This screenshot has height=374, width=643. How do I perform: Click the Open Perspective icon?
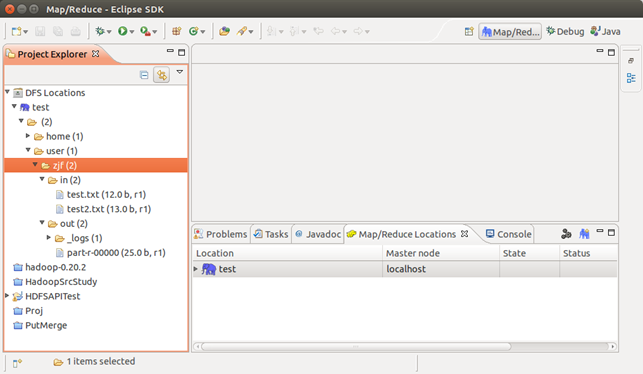[469, 32]
